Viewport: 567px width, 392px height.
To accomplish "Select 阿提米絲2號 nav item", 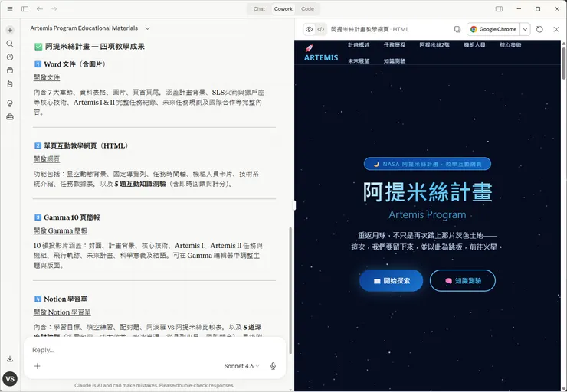I will pyautogui.click(x=434, y=45).
